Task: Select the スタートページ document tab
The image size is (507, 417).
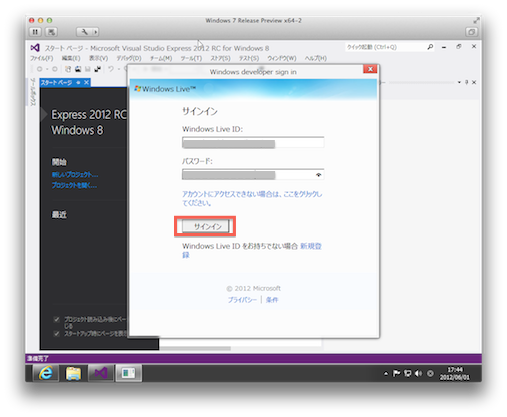Action: [56, 82]
